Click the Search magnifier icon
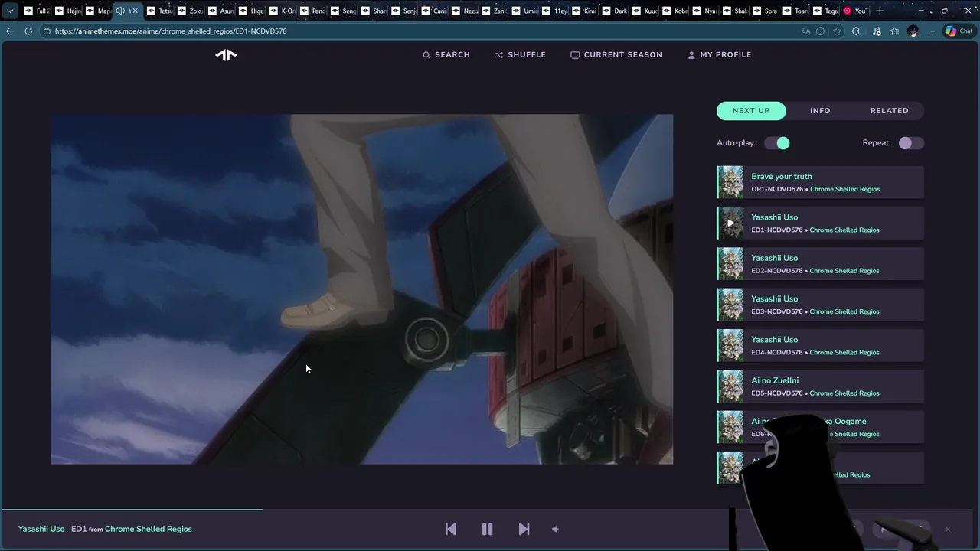This screenshot has width=980, height=551. pos(426,55)
